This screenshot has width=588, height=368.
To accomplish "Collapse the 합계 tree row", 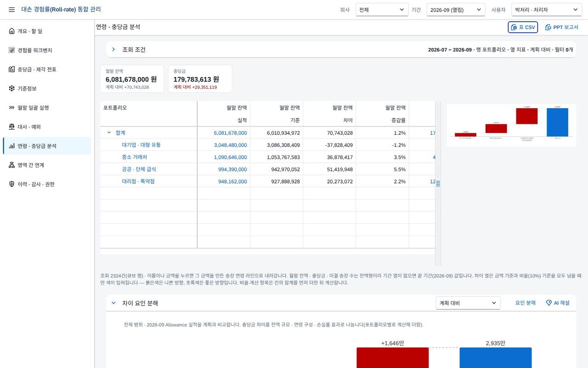I will point(109,132).
